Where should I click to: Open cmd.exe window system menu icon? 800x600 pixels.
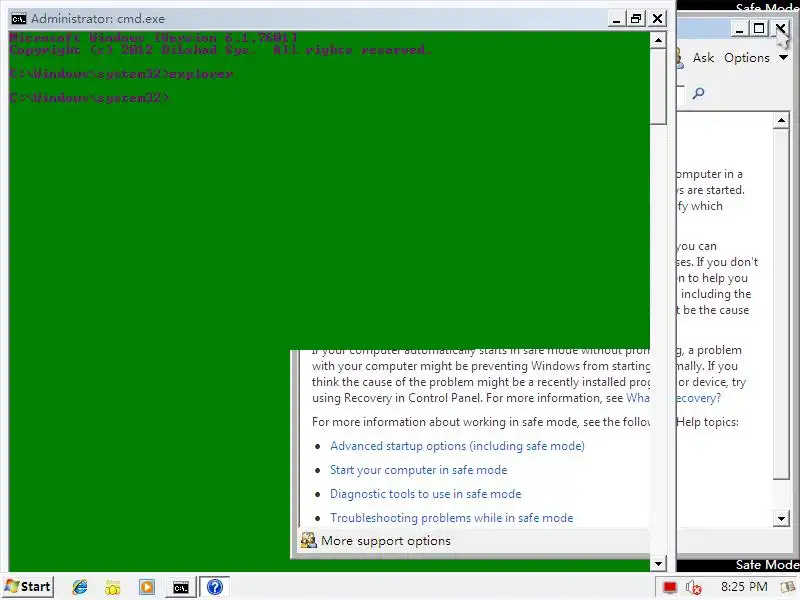click(19, 19)
